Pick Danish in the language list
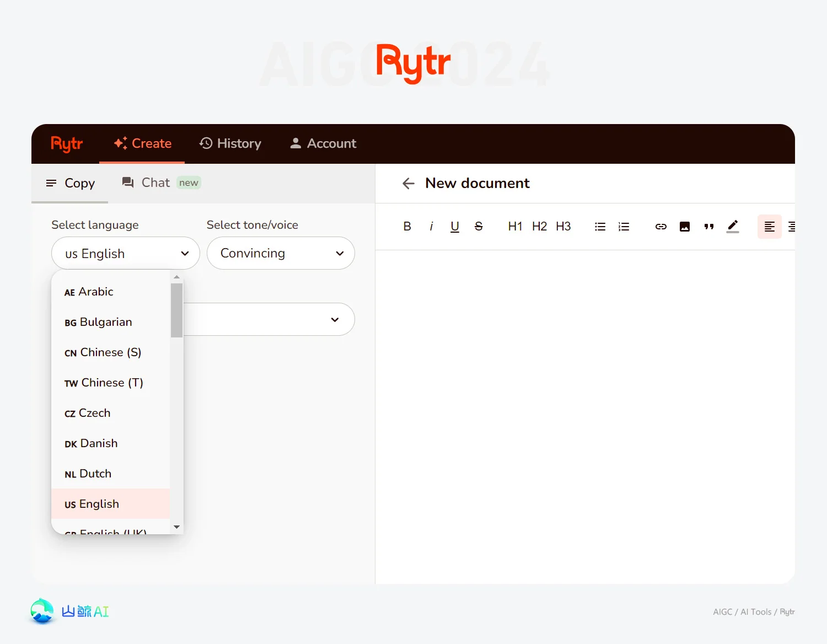 pyautogui.click(x=111, y=443)
